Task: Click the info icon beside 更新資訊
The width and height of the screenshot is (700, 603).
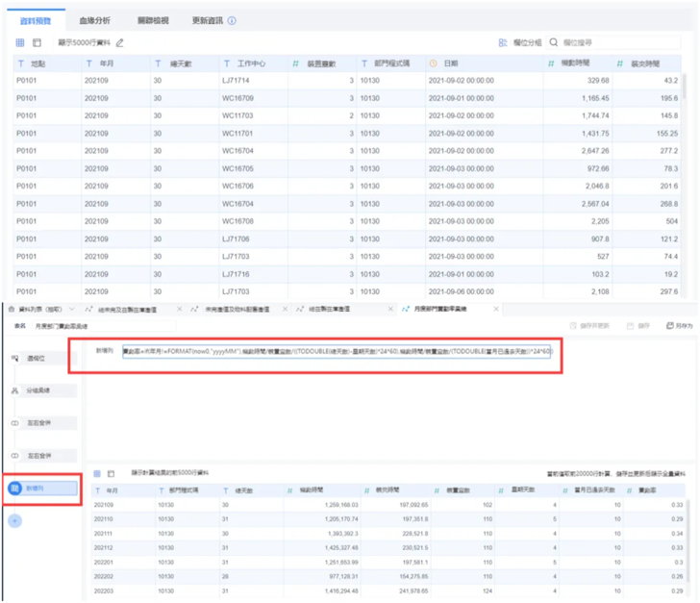Action: click(232, 20)
